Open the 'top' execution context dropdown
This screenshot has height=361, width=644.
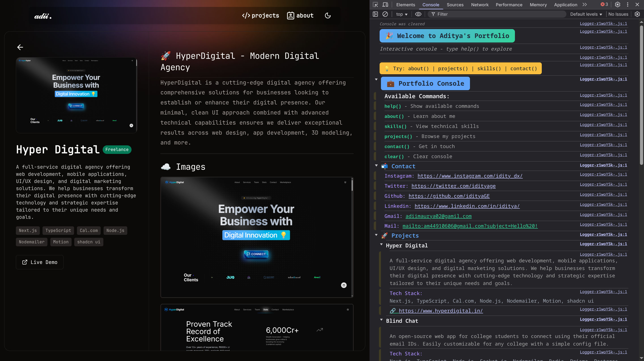401,14
